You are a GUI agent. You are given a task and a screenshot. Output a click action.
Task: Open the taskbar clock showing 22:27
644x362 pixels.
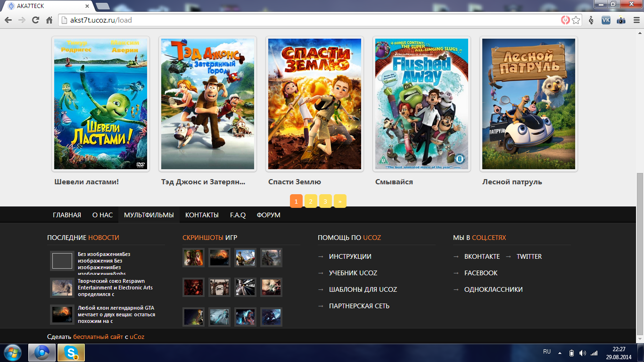tap(619, 353)
